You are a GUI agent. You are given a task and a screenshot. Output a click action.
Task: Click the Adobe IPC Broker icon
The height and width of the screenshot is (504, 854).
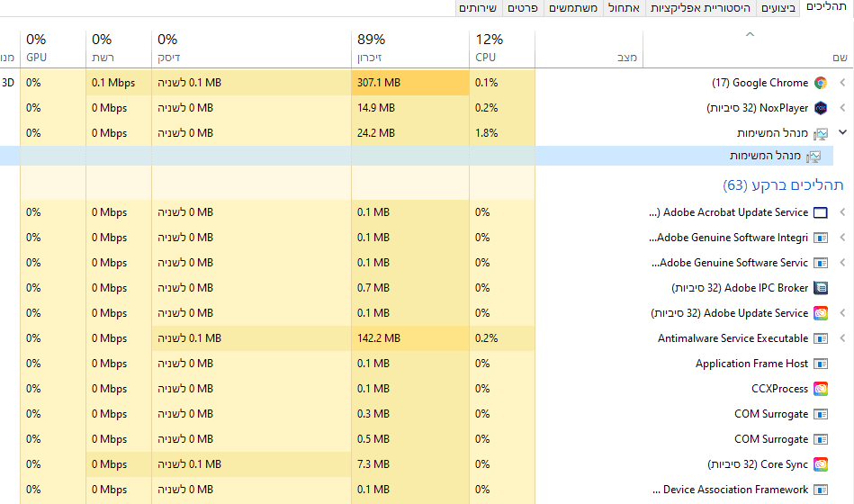[820, 288]
